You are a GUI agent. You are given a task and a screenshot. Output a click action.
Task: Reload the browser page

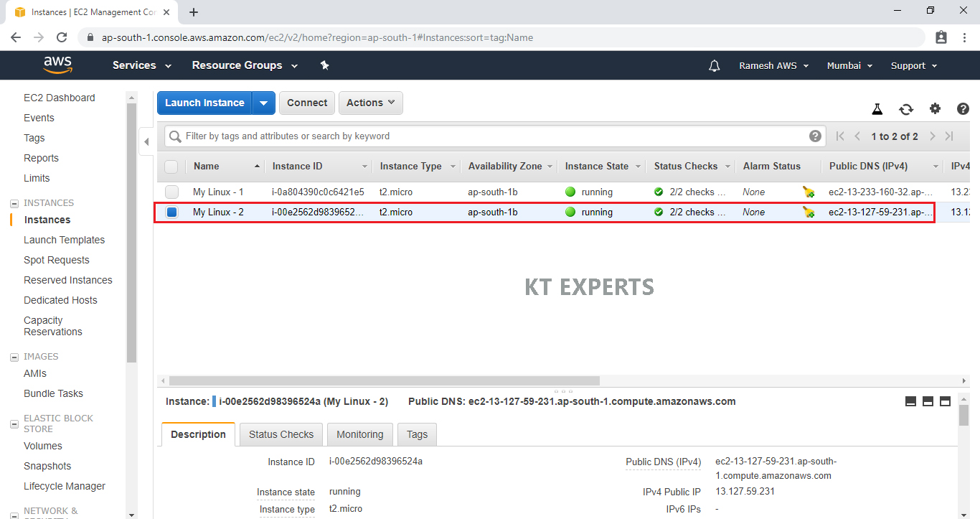[62, 37]
